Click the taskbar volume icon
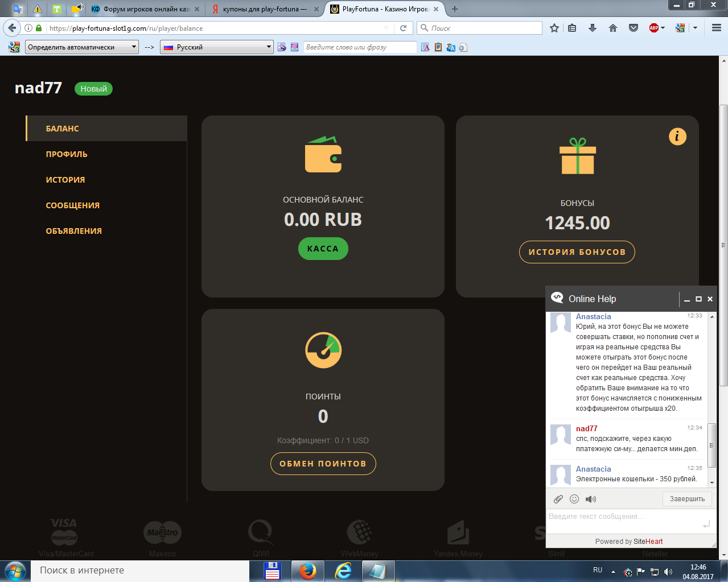The width and height of the screenshot is (728, 582). pyautogui.click(x=668, y=572)
